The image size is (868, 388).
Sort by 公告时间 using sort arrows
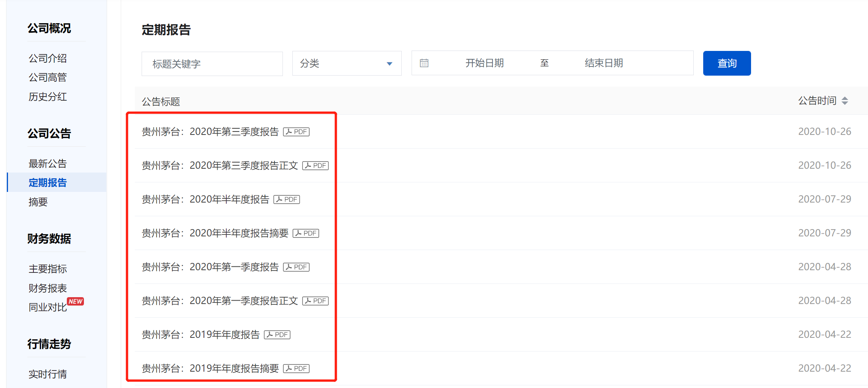coord(845,101)
